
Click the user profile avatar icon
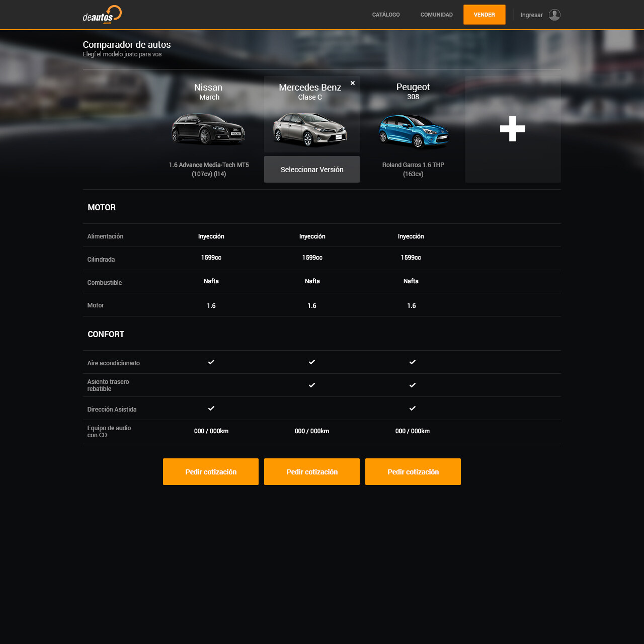point(554,15)
